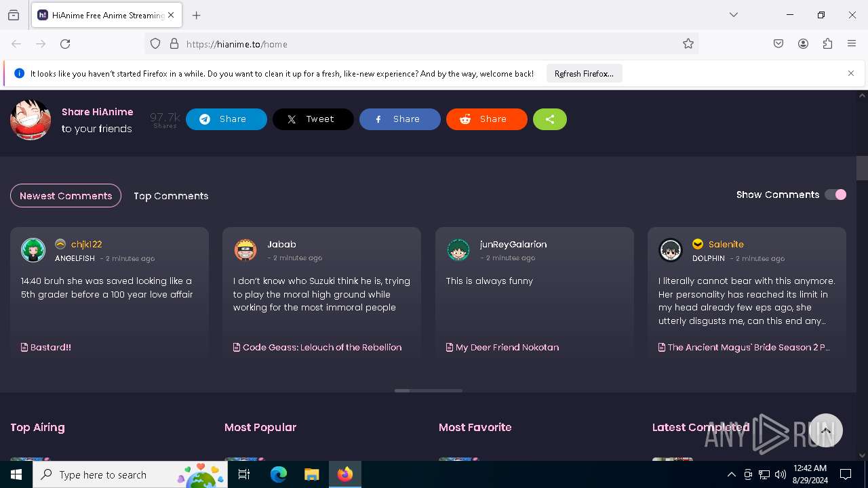
Task: Click Salenite's avatar image
Action: (671, 250)
